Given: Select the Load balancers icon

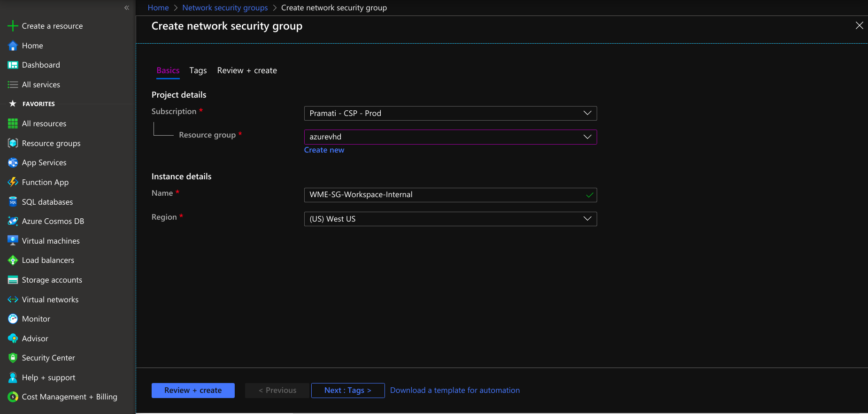Looking at the screenshot, I should click(x=13, y=260).
